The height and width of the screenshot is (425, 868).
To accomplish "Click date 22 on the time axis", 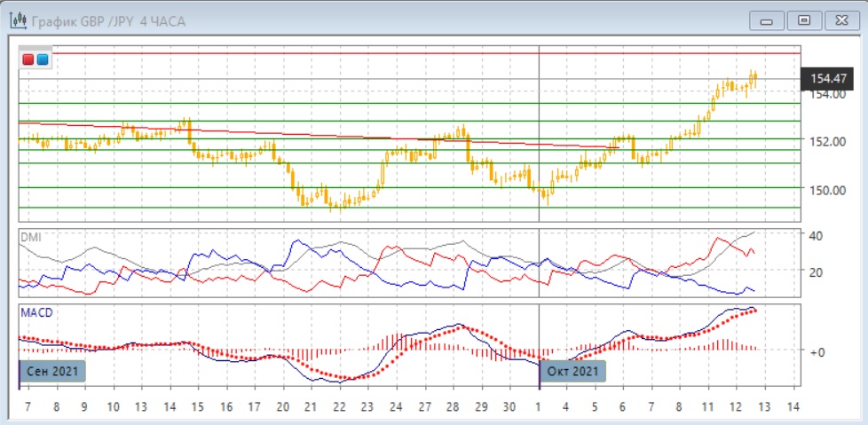I will point(339,405).
